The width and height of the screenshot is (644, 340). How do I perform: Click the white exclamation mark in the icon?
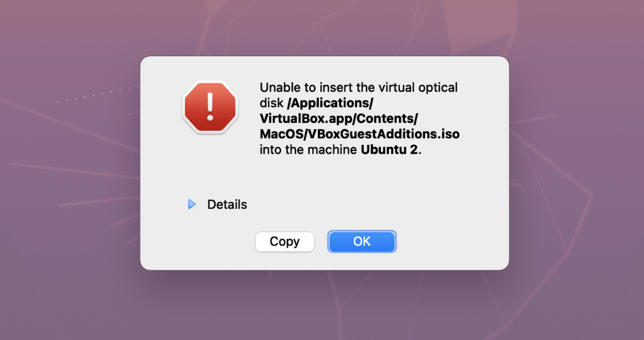pos(210,106)
